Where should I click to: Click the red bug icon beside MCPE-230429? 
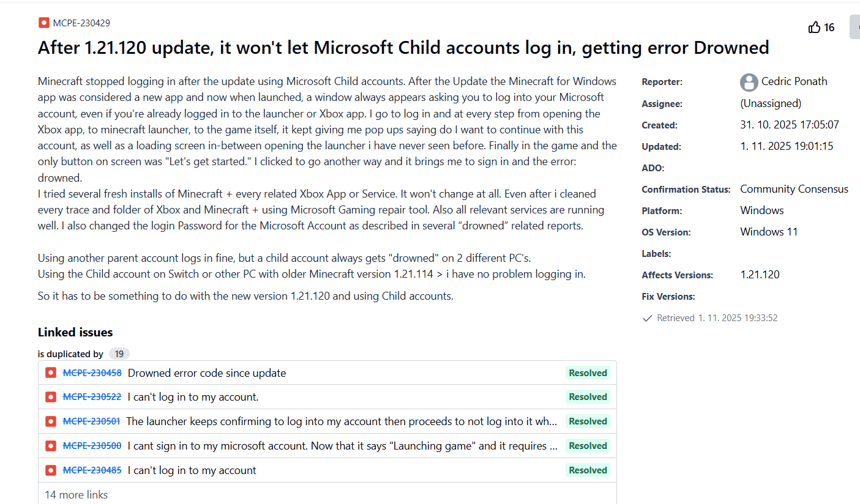point(43,23)
